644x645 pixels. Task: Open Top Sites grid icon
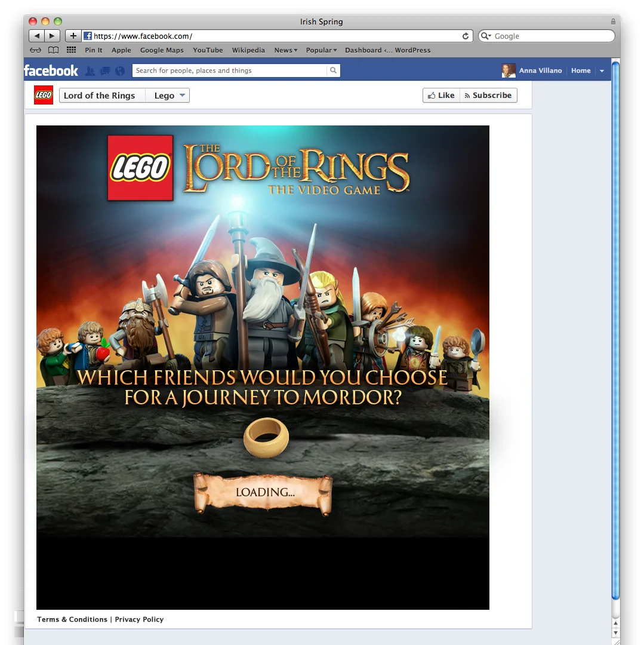(x=71, y=50)
